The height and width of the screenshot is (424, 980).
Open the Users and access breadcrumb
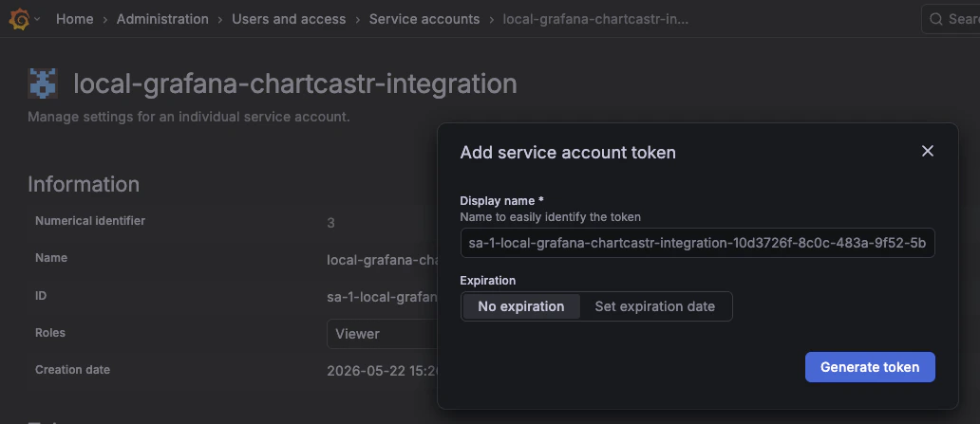coord(289,19)
